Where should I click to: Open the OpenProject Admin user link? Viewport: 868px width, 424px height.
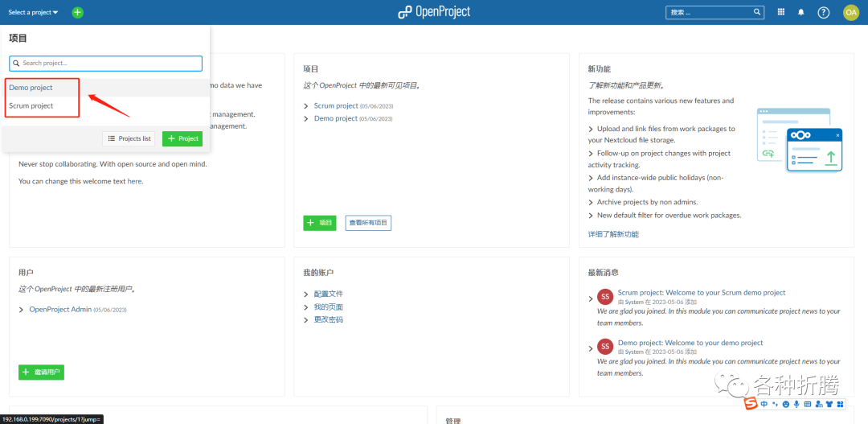click(60, 309)
